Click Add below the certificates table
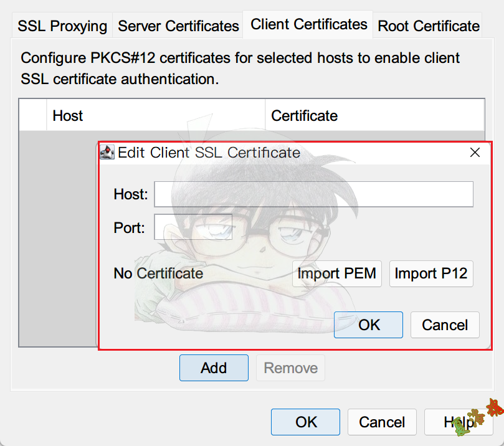This screenshot has height=446, width=504. [x=214, y=368]
